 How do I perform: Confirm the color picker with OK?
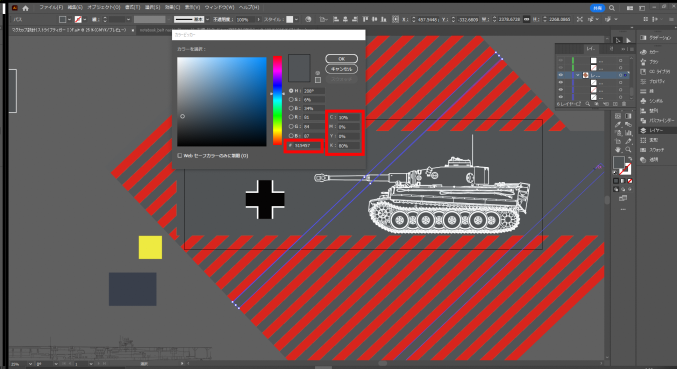coord(342,59)
